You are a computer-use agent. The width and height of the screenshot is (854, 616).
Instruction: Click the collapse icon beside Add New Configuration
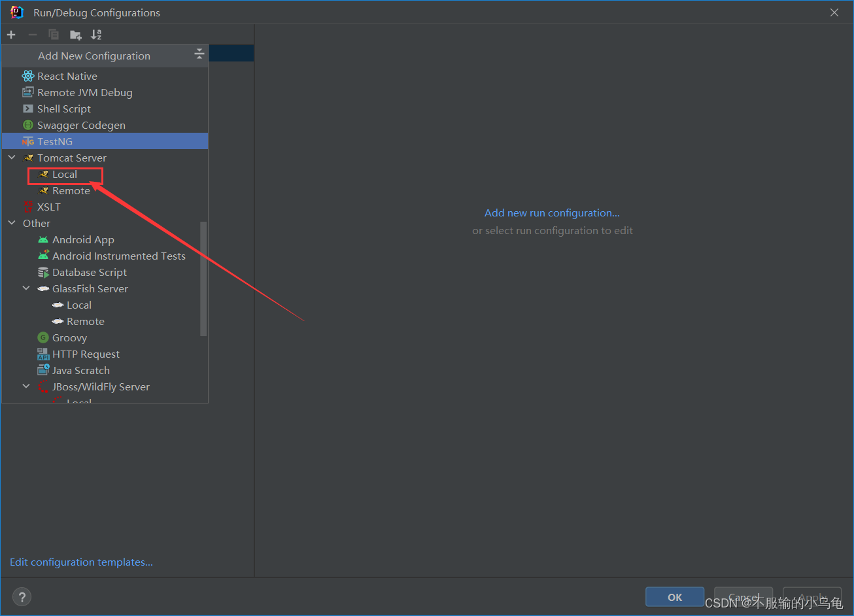coord(199,55)
